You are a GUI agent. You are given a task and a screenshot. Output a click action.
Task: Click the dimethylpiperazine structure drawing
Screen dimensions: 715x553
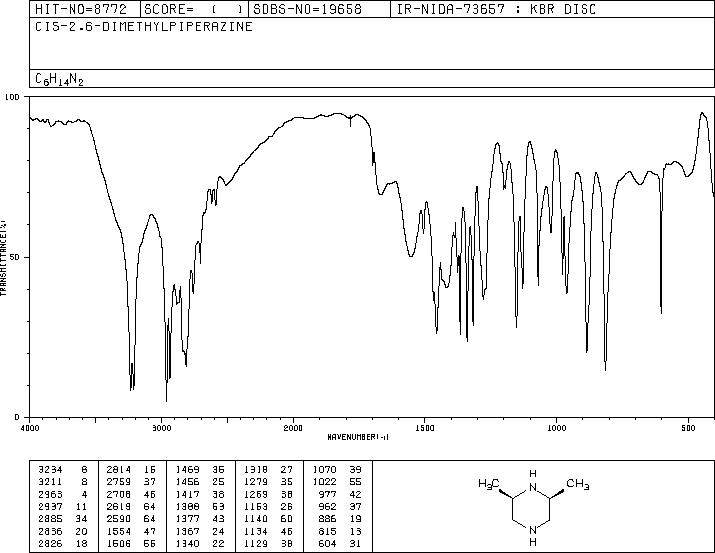coord(534,507)
